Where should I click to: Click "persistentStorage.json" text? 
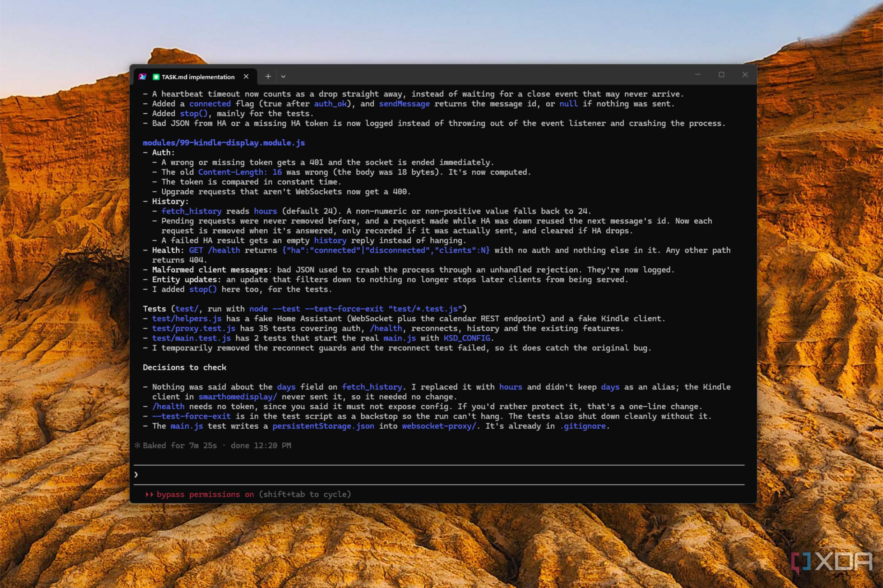click(323, 426)
